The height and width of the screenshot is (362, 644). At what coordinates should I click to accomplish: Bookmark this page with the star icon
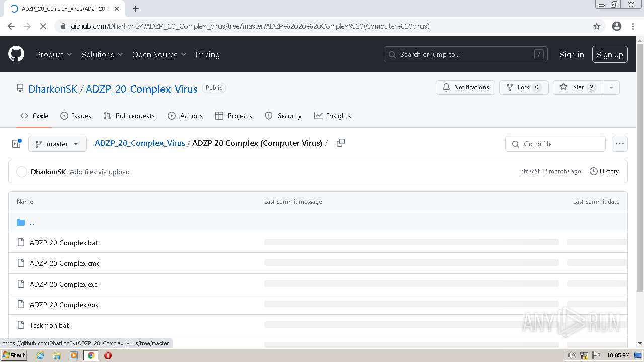click(x=597, y=26)
